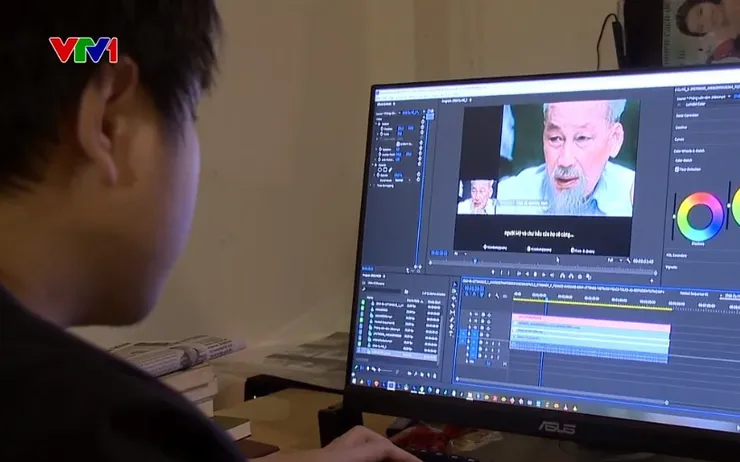Expand Vignette section
This screenshot has height=462, width=740.
pos(671,267)
